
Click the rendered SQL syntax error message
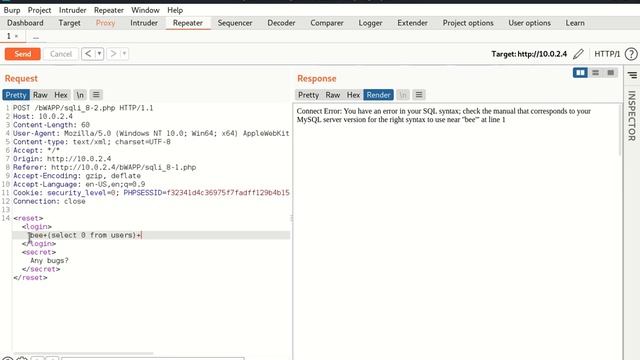coord(444,115)
